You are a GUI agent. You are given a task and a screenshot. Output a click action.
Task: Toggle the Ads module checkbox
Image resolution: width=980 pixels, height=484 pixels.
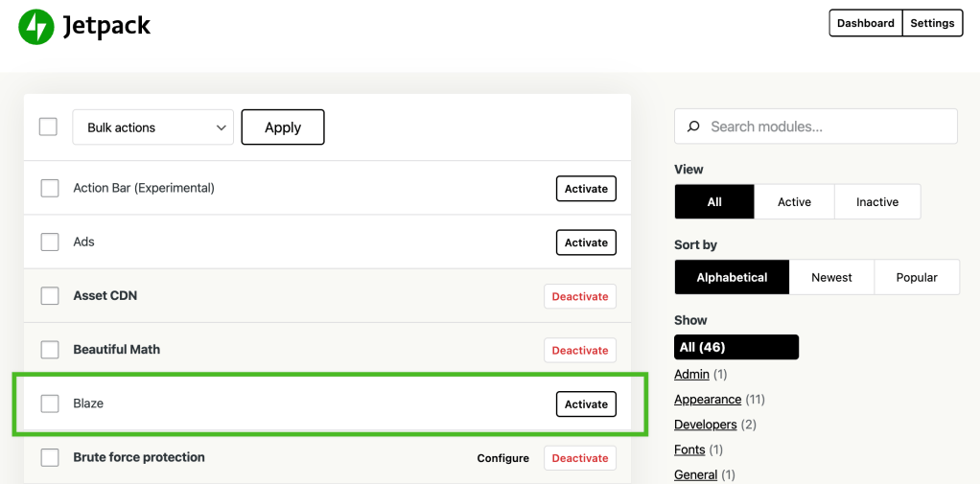(50, 242)
